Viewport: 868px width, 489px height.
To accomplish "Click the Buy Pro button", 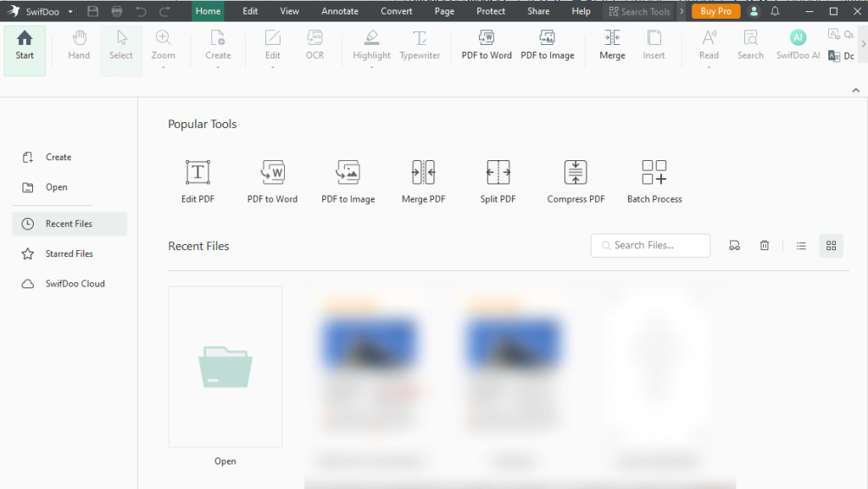I will click(715, 11).
